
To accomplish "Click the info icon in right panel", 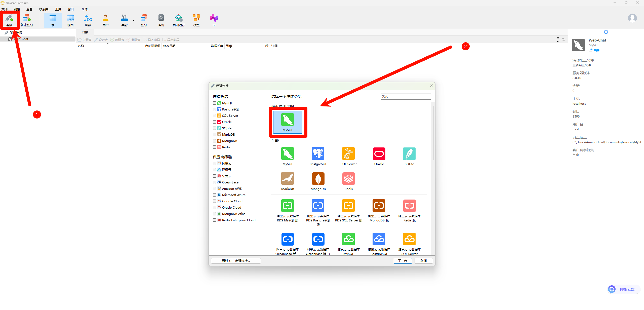I will point(606,32).
